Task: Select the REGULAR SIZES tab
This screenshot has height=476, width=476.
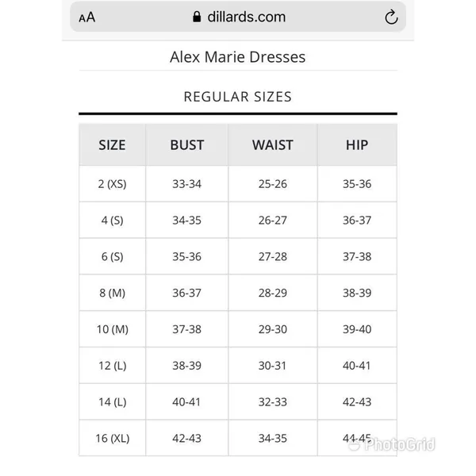Action: pyautogui.click(x=238, y=97)
